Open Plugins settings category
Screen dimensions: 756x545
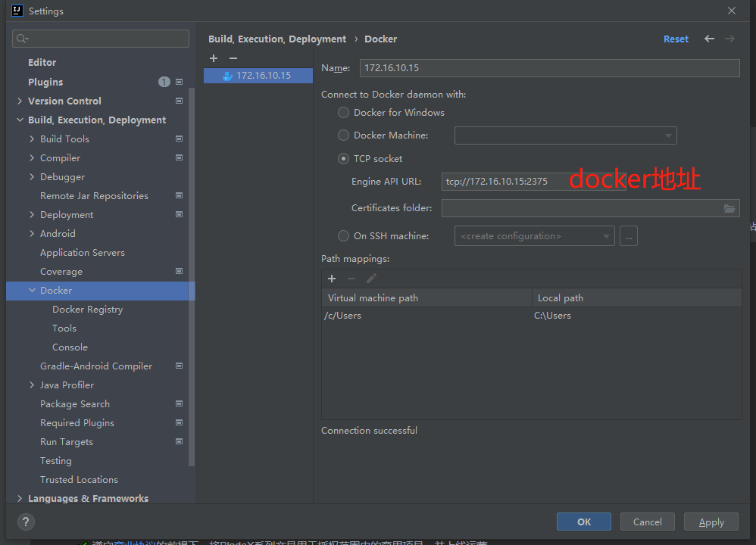[45, 82]
